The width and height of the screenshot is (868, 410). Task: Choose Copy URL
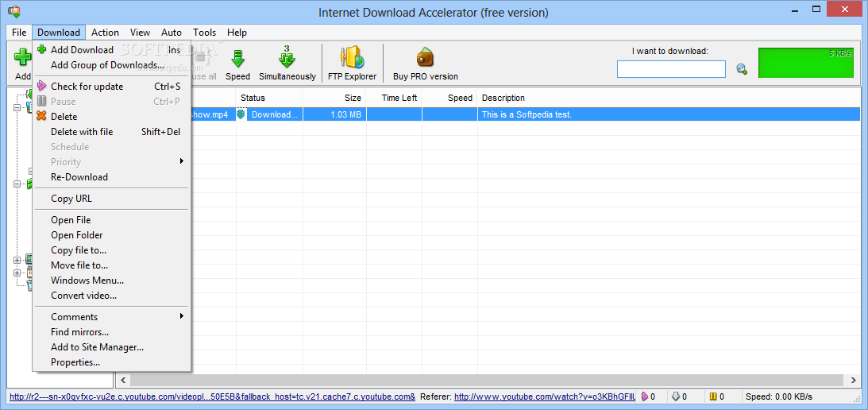(x=112, y=199)
